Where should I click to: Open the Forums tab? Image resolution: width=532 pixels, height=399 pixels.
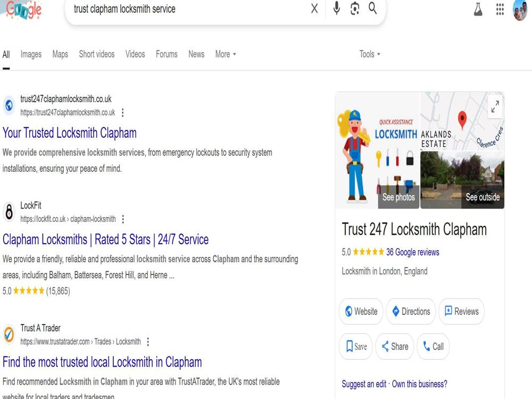(x=167, y=54)
